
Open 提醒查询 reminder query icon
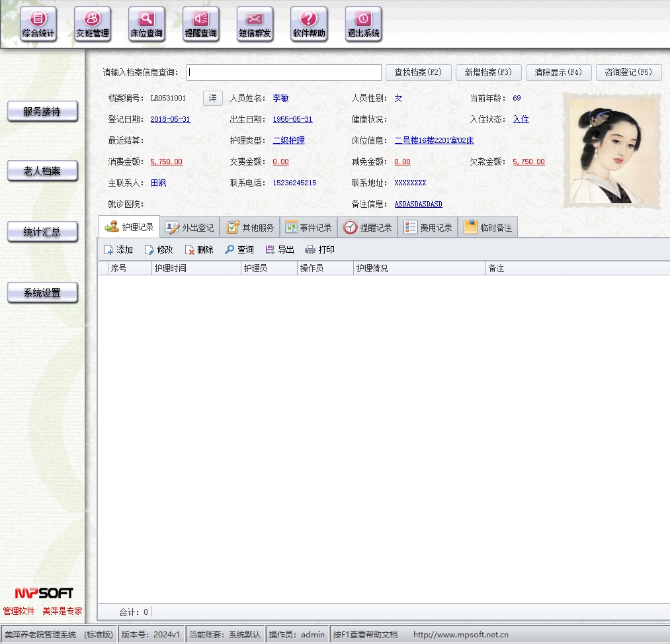tap(201, 24)
